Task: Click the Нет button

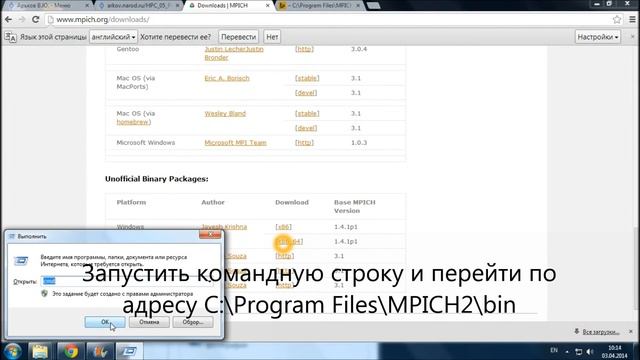Action: coord(272,37)
